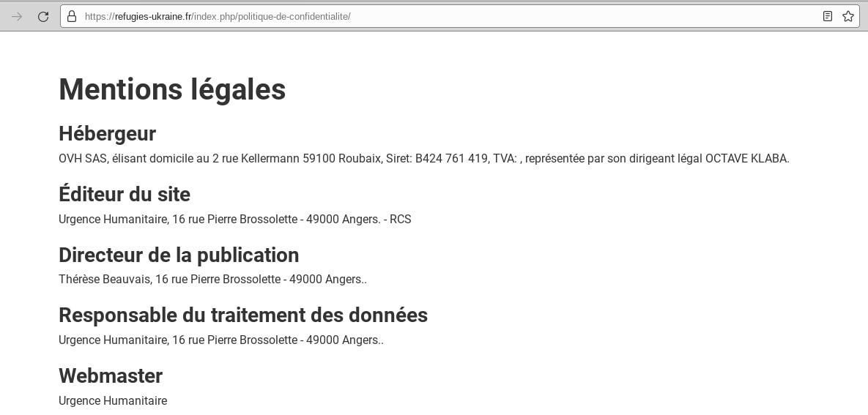Toggle reader view icon in address bar
The image size is (868, 415).
(x=828, y=17)
